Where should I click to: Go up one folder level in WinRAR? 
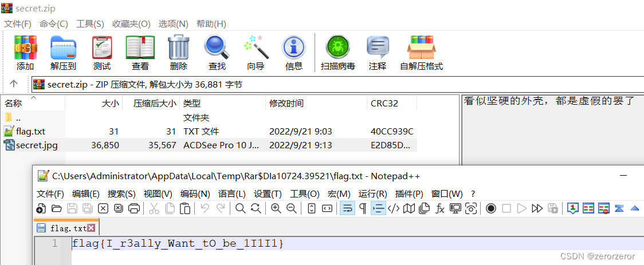tap(14, 84)
